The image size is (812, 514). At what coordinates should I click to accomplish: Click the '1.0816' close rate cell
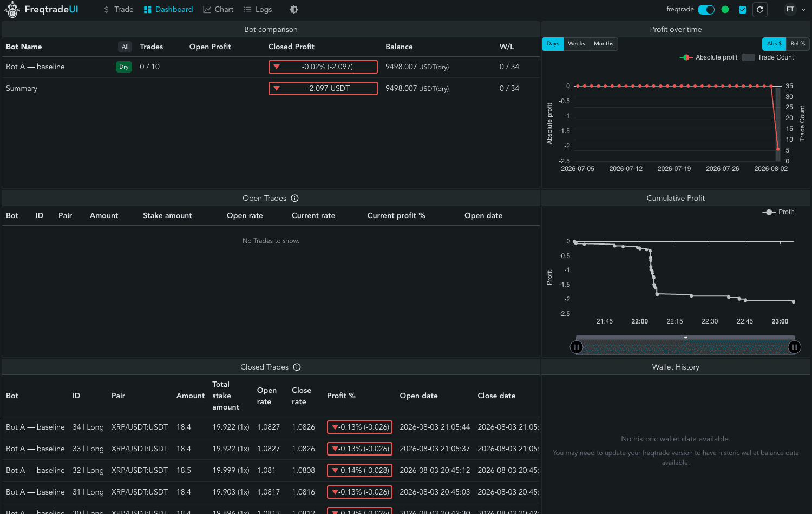pyautogui.click(x=303, y=492)
